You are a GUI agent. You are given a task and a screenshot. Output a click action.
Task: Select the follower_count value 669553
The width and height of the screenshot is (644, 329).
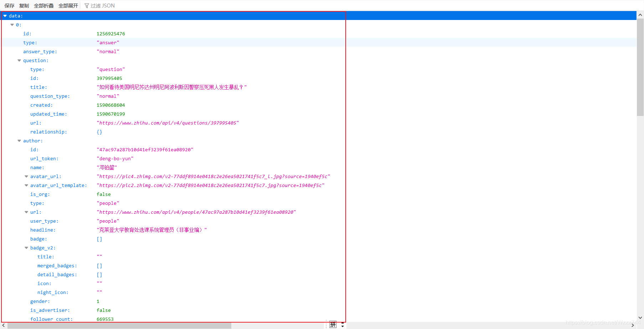tap(105, 319)
